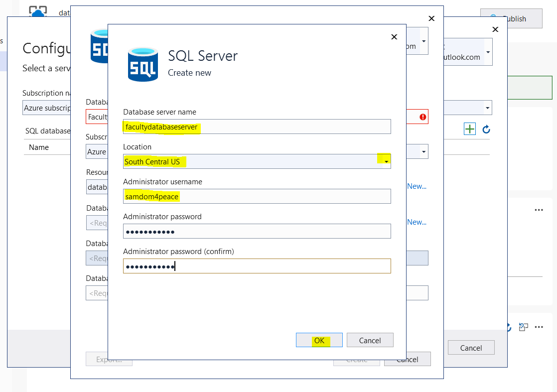Expand subscription dropdown in middle dialog
This screenshot has width=557, height=392.
(424, 151)
